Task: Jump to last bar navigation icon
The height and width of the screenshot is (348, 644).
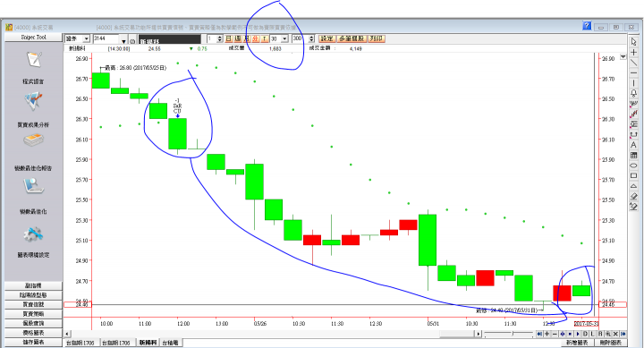Action: click(623, 334)
